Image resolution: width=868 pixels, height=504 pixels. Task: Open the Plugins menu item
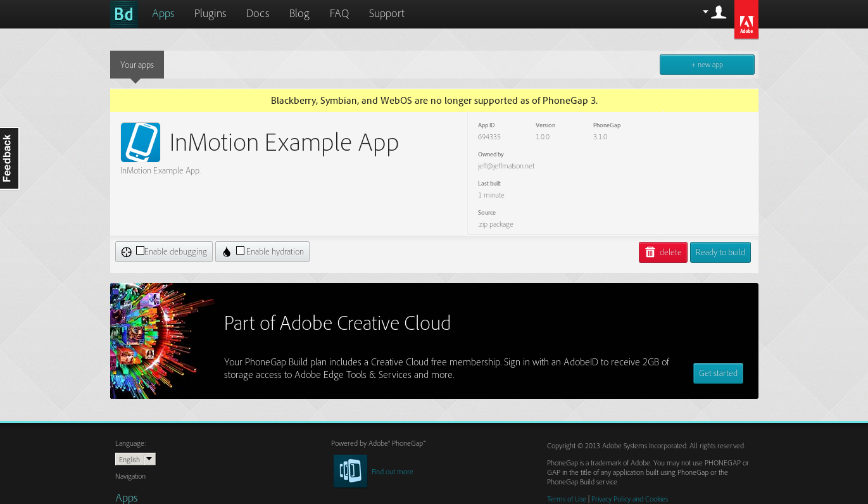pos(210,13)
